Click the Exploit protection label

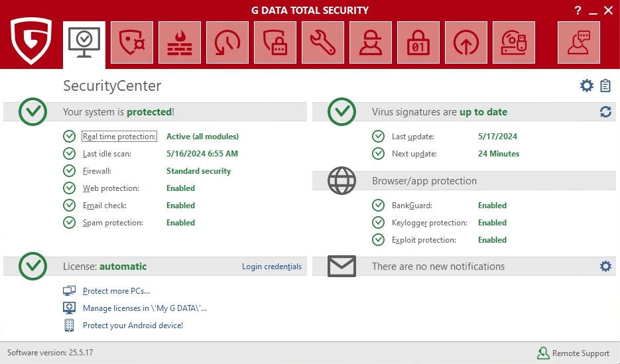pos(424,240)
